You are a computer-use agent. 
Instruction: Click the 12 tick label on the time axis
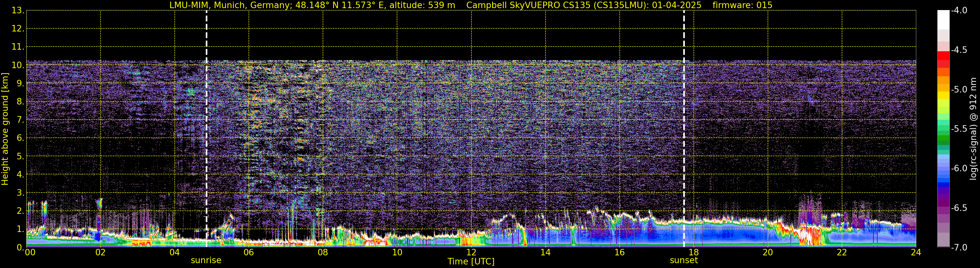click(x=471, y=252)
